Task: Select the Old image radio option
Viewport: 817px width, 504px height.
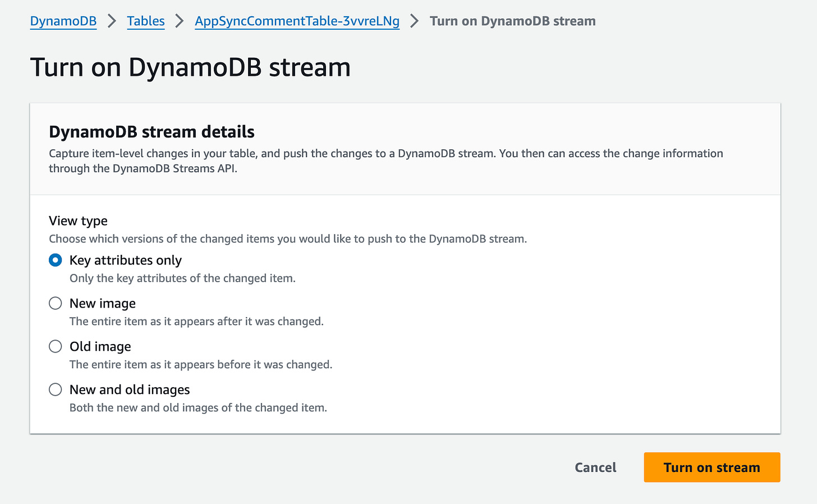Action: pos(55,346)
